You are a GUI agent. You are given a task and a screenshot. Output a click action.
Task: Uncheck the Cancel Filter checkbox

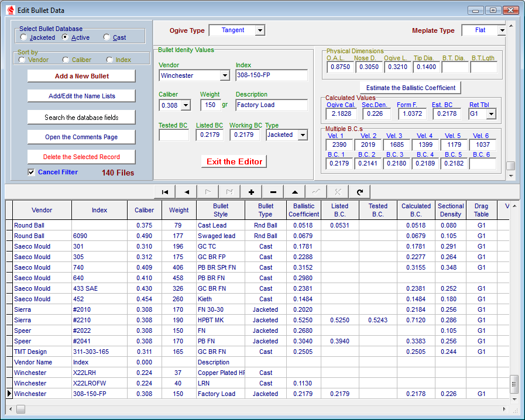click(32, 172)
